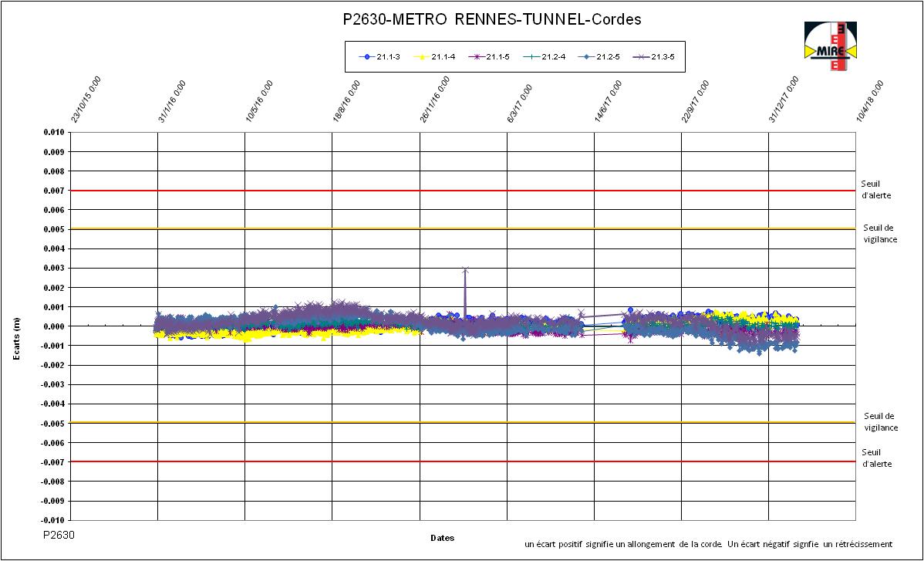The image size is (924, 561).
Task: Click the chart title P2630-METRO RENNES-TUNNEL-Cordes
Action: coord(492,19)
